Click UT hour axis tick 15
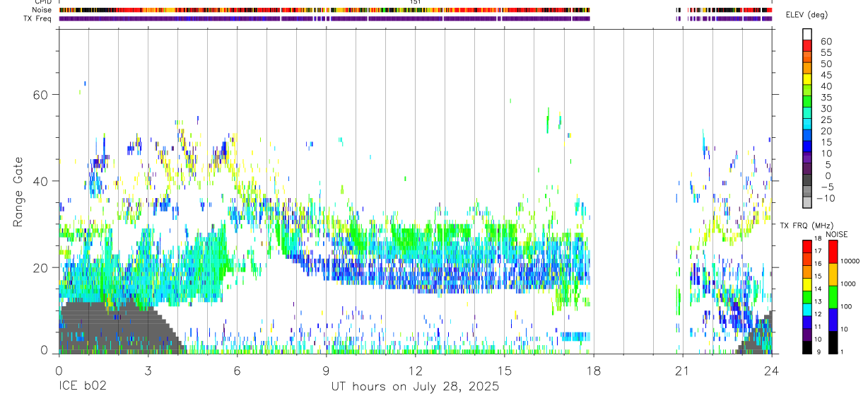The height and width of the screenshot is (401, 868). 505,370
